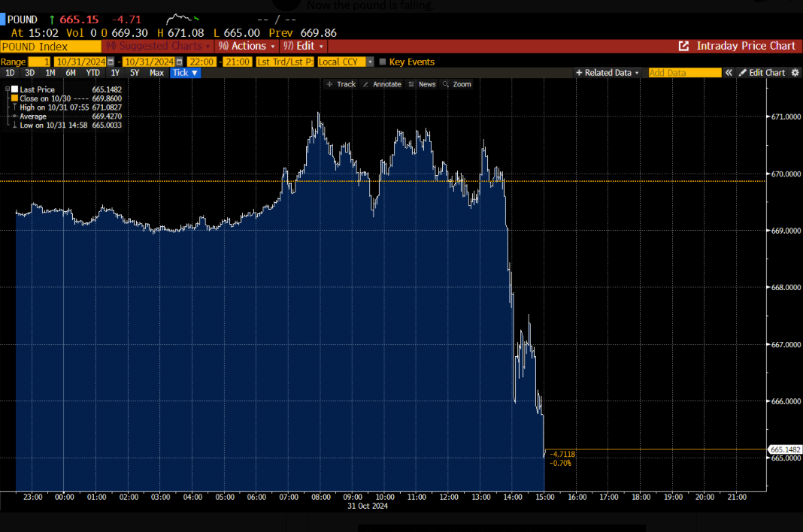Click the calendar icon beside end date
The width and height of the screenshot is (803, 532).
(x=179, y=62)
